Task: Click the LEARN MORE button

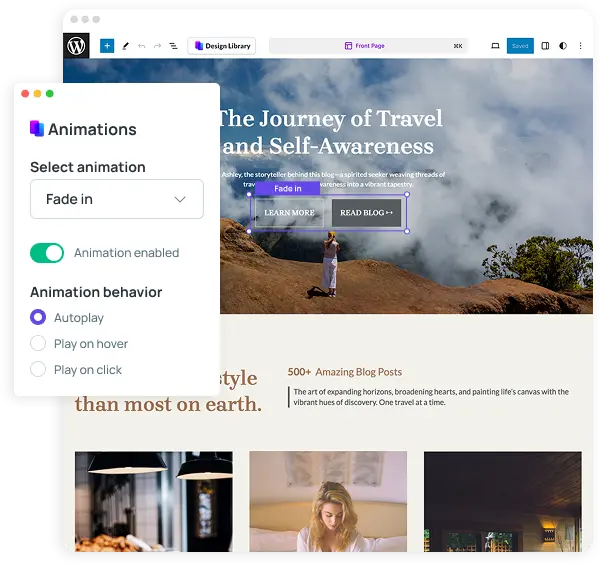Action: (x=289, y=213)
